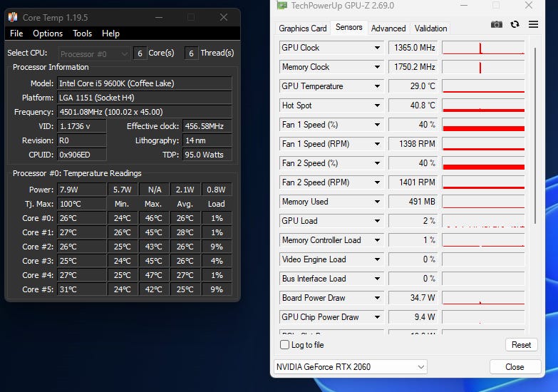Click the GPU-Z refresh icon

click(515, 24)
